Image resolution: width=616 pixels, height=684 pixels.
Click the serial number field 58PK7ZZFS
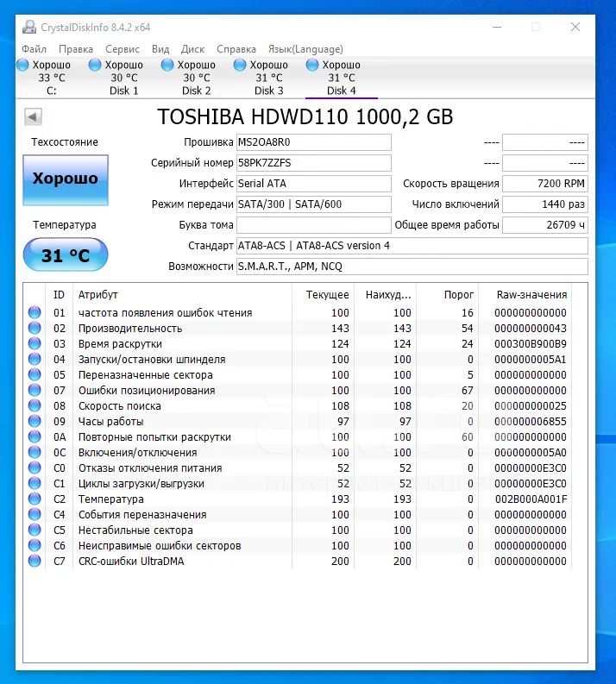tap(314, 163)
